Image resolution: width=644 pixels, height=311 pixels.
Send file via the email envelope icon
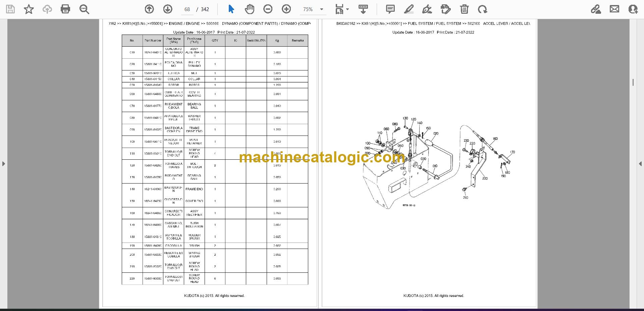(x=614, y=9)
